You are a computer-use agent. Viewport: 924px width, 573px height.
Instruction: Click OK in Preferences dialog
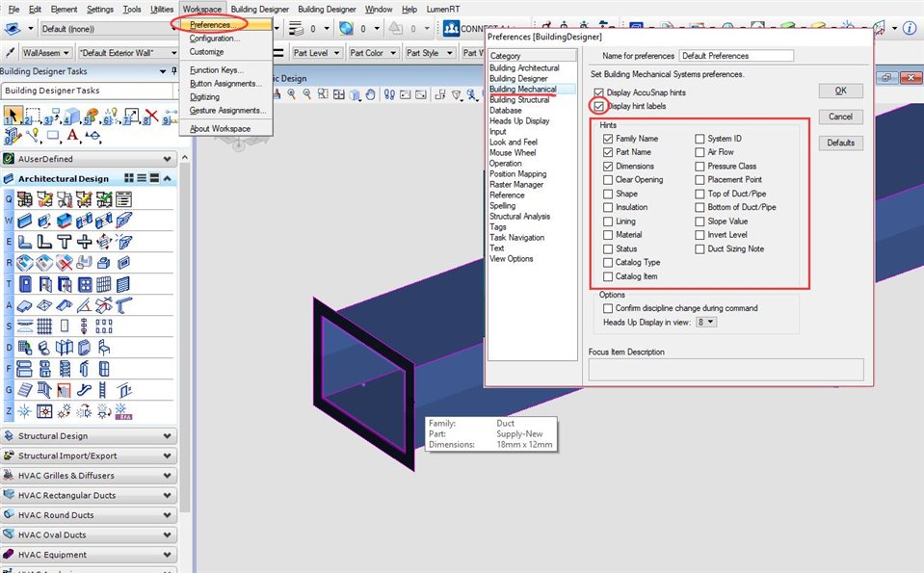point(841,91)
